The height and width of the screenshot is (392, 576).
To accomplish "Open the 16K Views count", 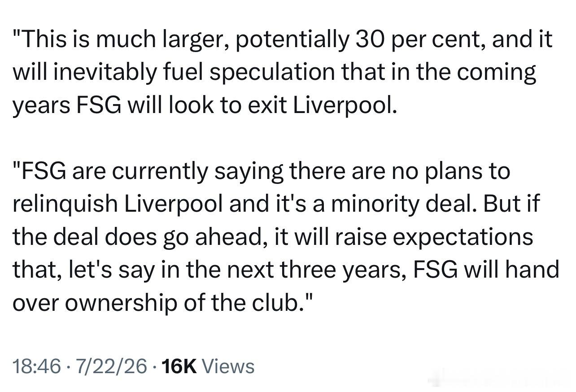I will coord(207,366).
